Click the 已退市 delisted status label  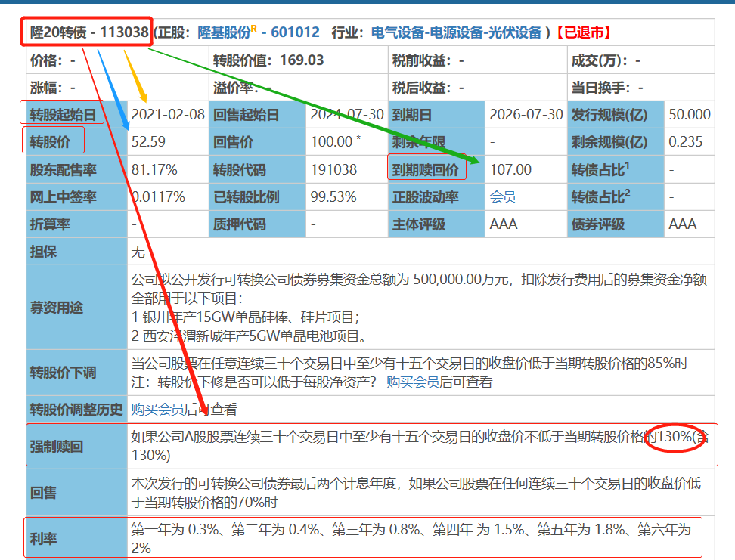pos(584,32)
